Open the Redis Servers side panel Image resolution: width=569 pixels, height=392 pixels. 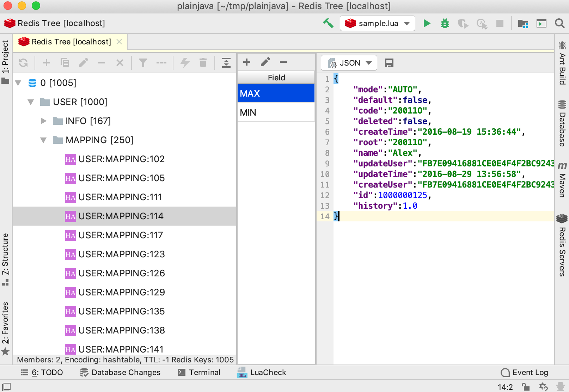(562, 245)
